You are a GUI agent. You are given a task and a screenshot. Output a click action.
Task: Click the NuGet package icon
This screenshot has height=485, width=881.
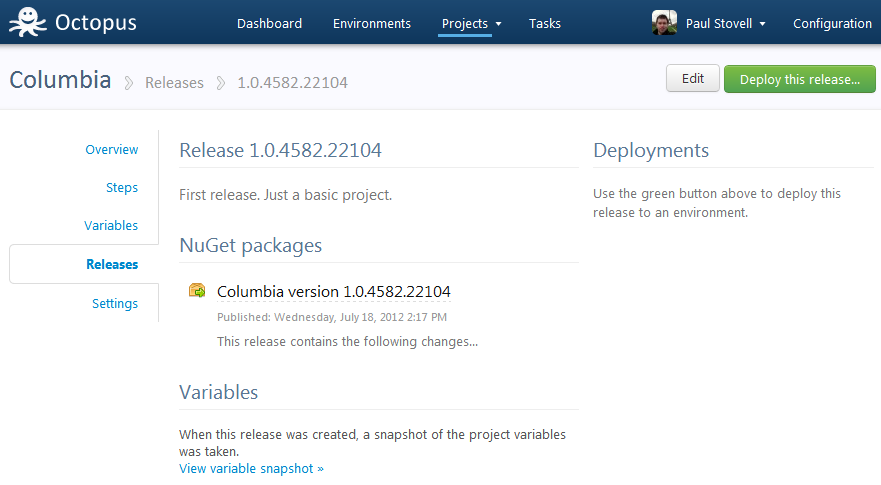coord(197,291)
